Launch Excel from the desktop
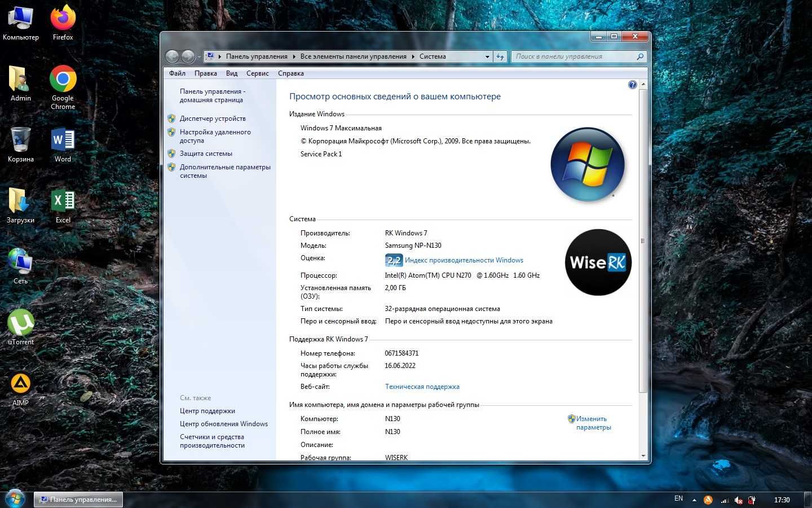 pyautogui.click(x=63, y=206)
